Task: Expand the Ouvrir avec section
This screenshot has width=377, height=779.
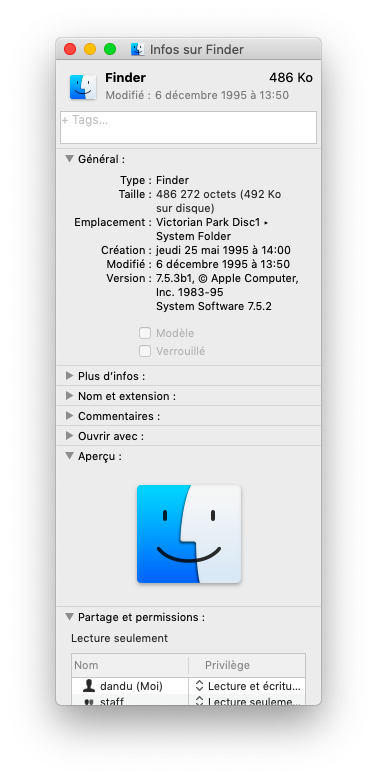Action: 69,436
